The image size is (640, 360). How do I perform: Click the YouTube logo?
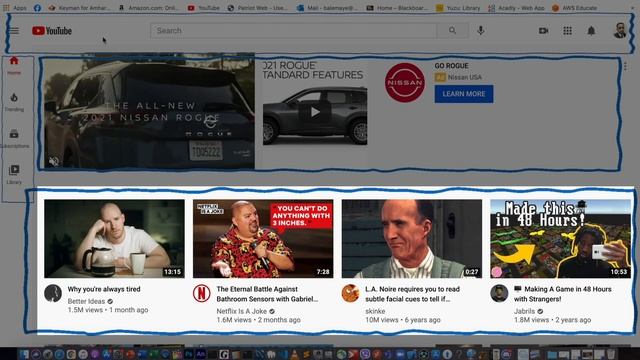pos(52,31)
